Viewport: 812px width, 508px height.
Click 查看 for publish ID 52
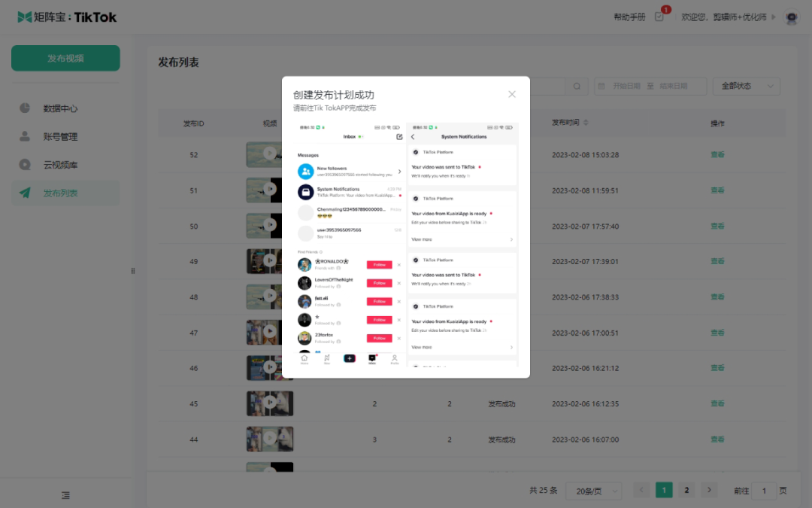point(717,154)
